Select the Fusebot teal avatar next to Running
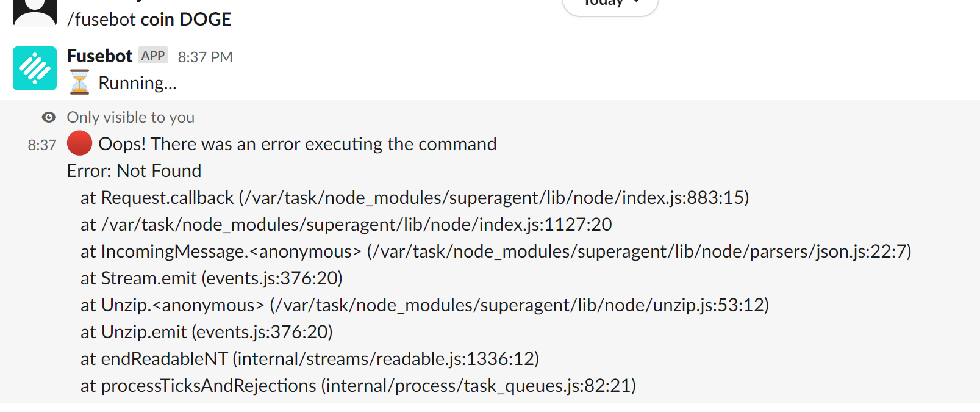Viewport: 980px width, 412px height. [34, 68]
